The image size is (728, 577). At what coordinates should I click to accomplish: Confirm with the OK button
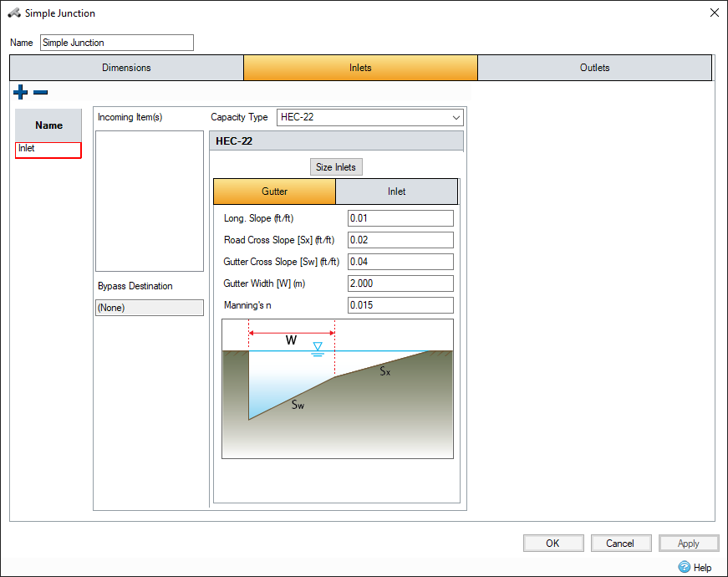point(553,543)
